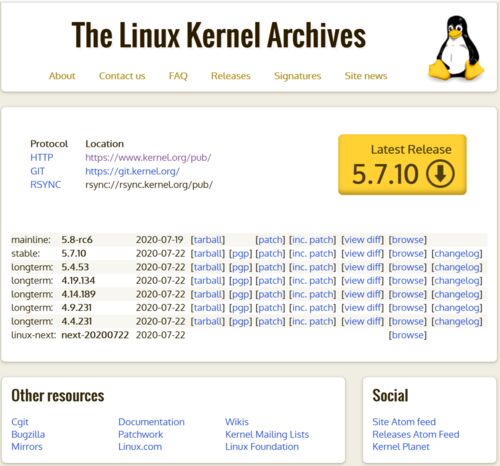Open the https://git.kernel.org/ link
This screenshot has height=466, width=500.
coord(132,171)
